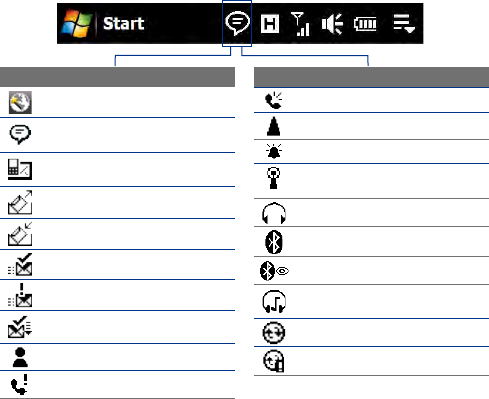Expand the quick menu dropdown icon

[404, 24]
